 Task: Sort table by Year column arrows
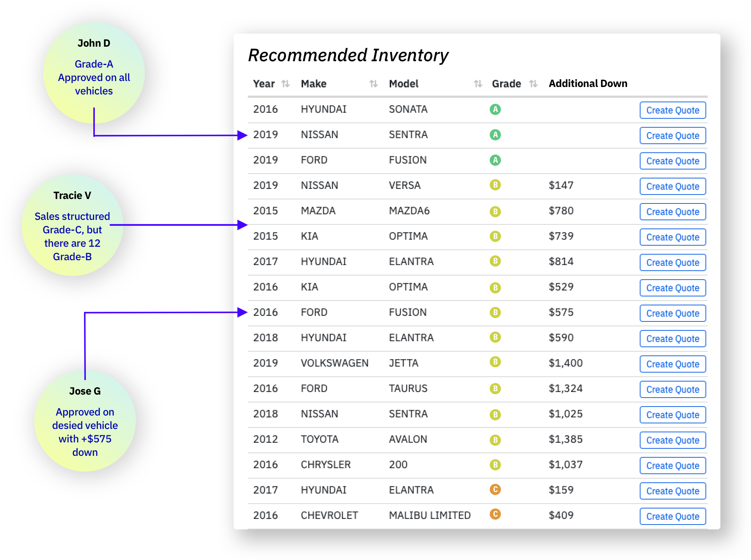pos(286,84)
